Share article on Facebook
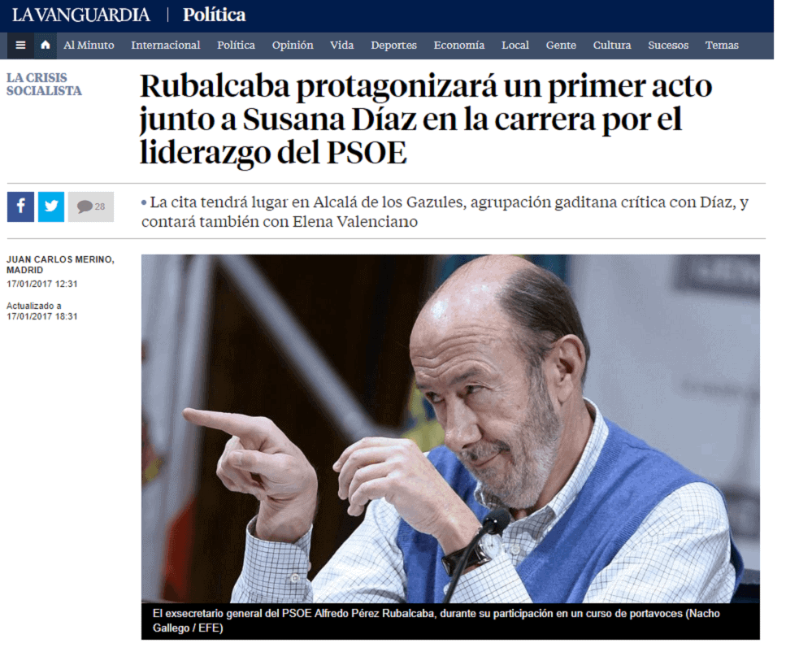The width and height of the screenshot is (812, 665). click(x=20, y=206)
